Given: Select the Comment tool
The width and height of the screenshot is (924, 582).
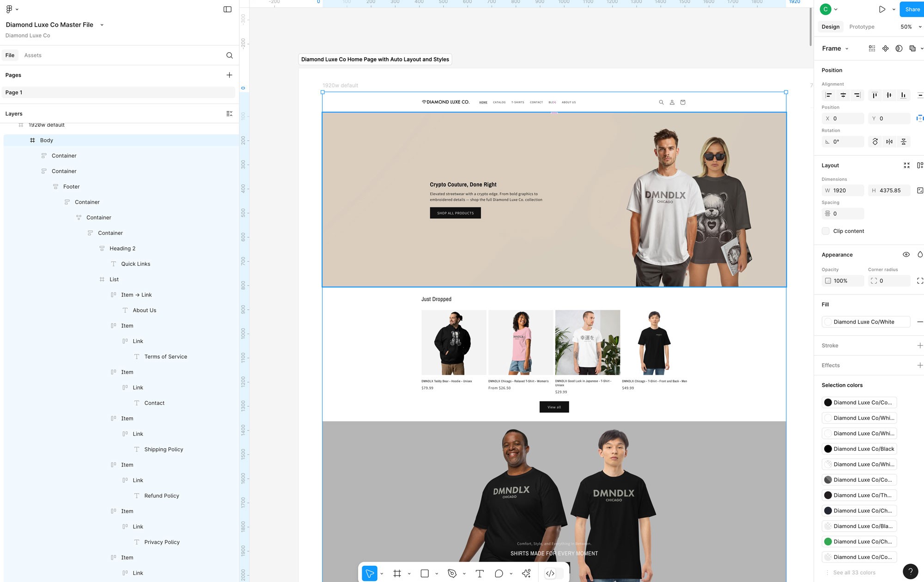Looking at the screenshot, I should tap(499, 573).
